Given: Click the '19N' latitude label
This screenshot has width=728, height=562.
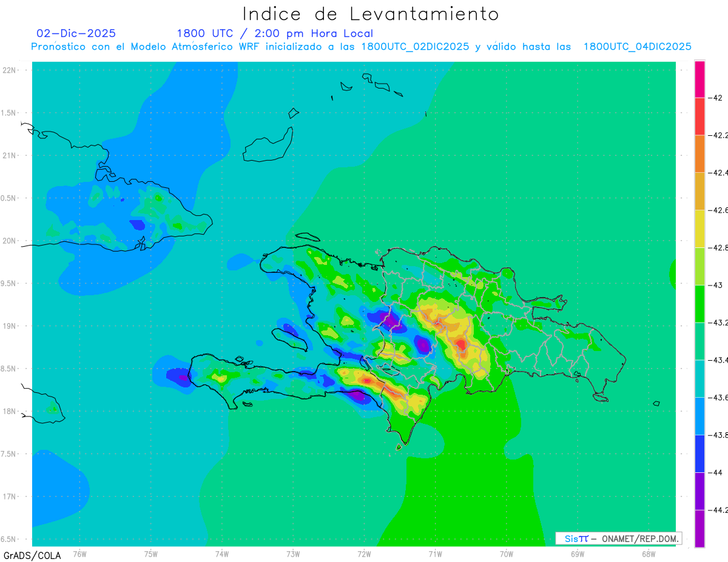Looking at the screenshot, I should 10,326.
